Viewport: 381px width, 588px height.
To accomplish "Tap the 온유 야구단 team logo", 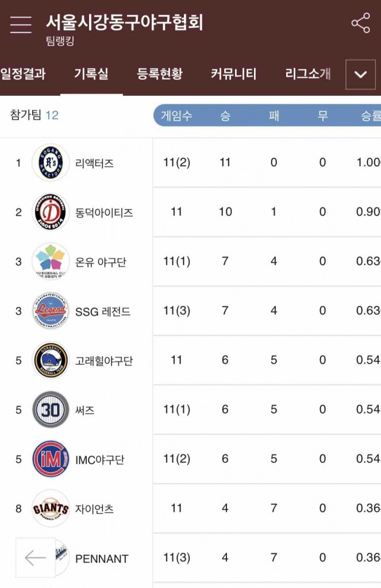I will tap(51, 262).
